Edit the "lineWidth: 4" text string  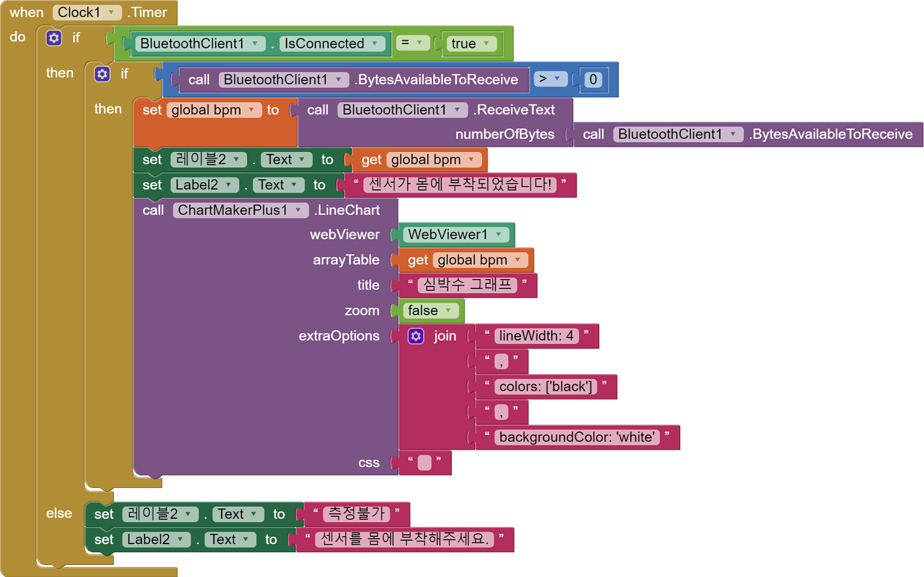[x=536, y=336]
